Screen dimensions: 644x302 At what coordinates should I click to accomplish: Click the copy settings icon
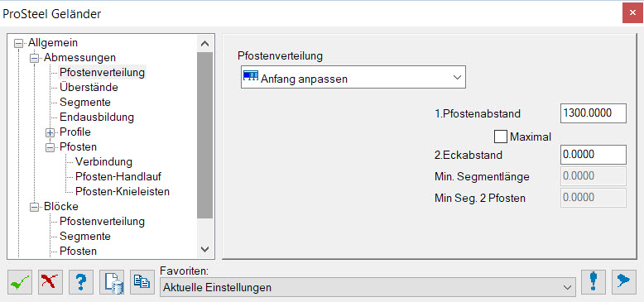pos(142,282)
